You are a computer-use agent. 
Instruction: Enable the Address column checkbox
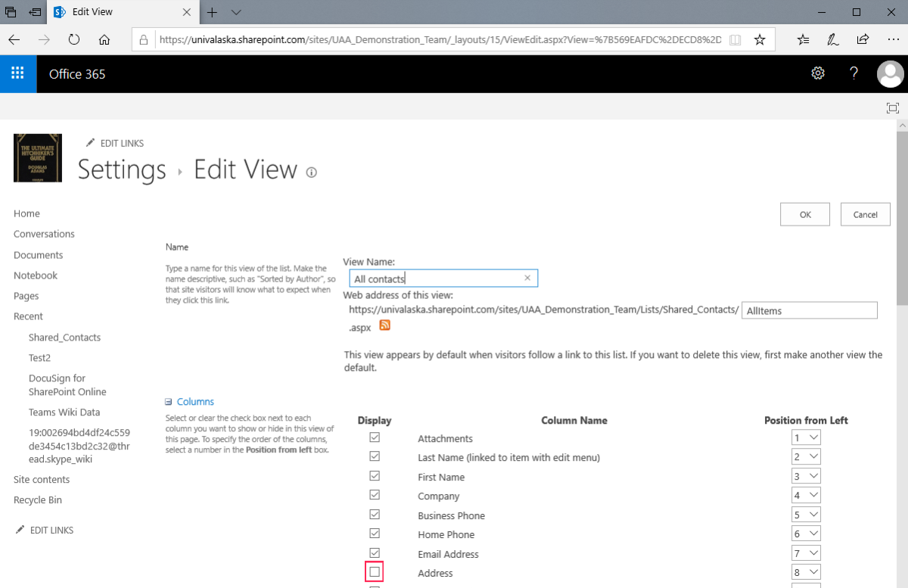coord(375,572)
